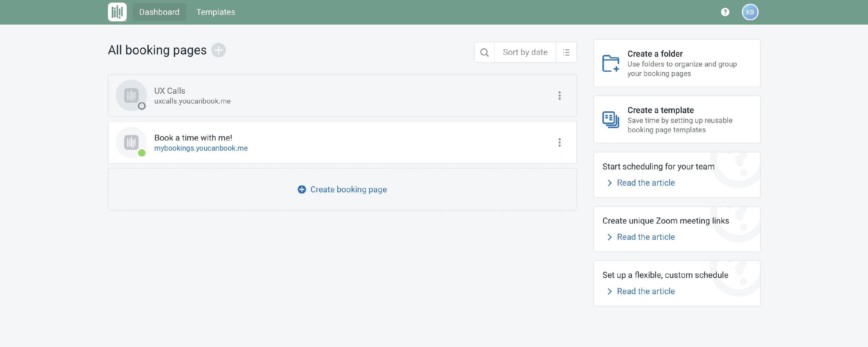
Task: Switch to the Templates tab
Action: point(216,12)
